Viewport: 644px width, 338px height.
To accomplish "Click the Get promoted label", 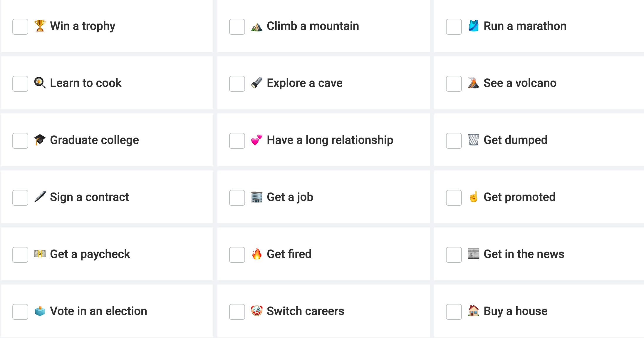I will coord(519,197).
